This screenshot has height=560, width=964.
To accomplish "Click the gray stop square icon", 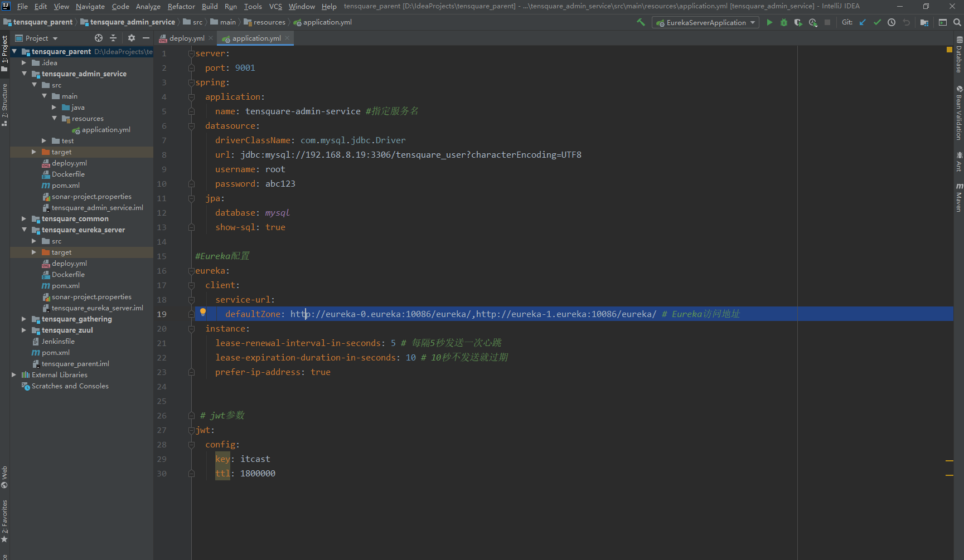I will coord(827,22).
